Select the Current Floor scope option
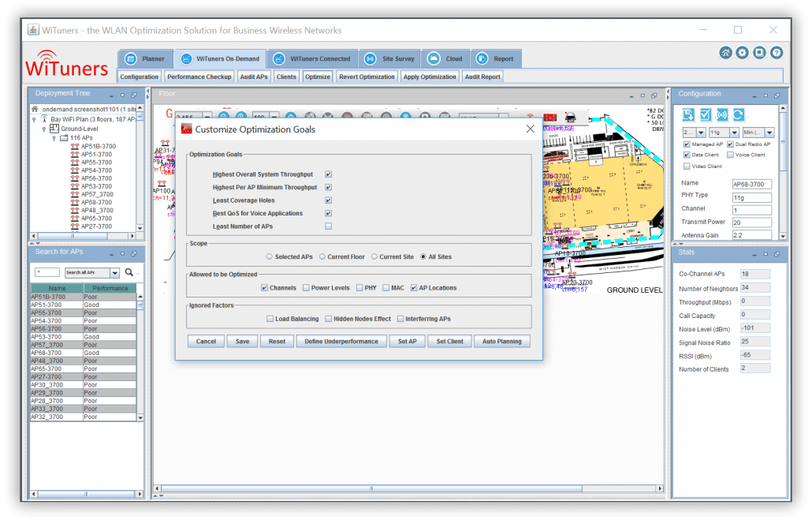This screenshot has width=812, height=520. pyautogui.click(x=322, y=257)
